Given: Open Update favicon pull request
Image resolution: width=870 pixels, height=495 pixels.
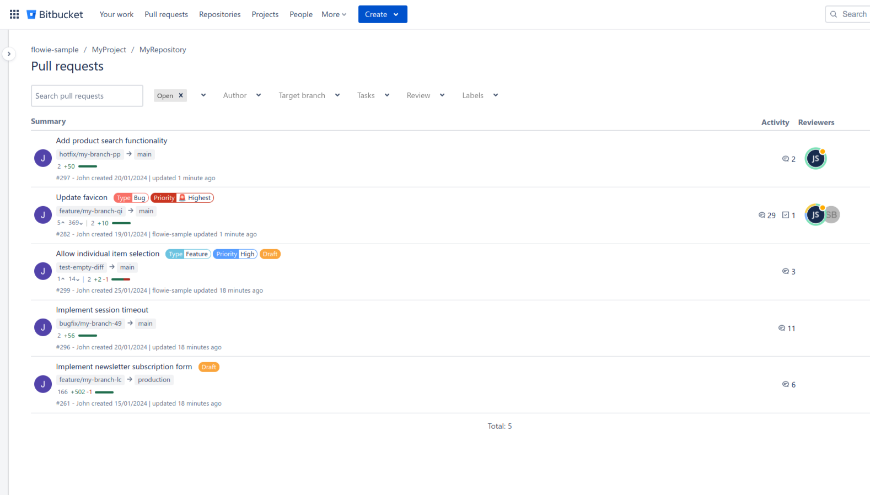Looking at the screenshot, I should [82, 198].
